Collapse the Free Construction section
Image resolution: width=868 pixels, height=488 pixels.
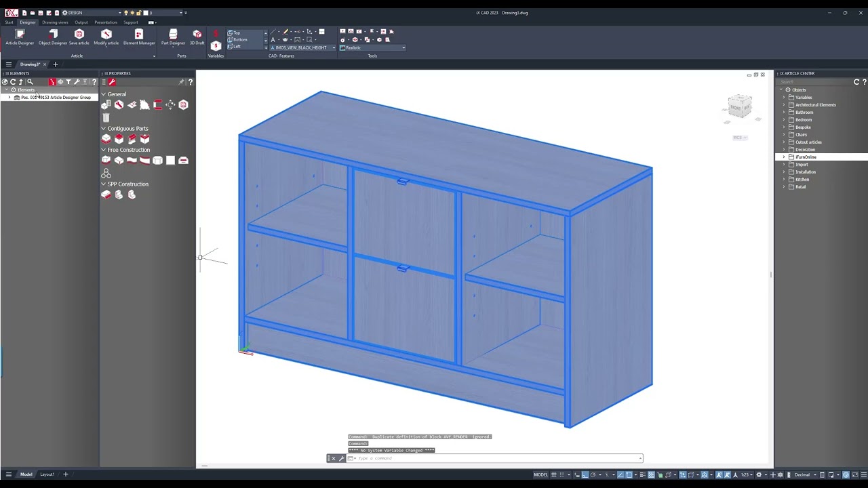[x=104, y=150]
